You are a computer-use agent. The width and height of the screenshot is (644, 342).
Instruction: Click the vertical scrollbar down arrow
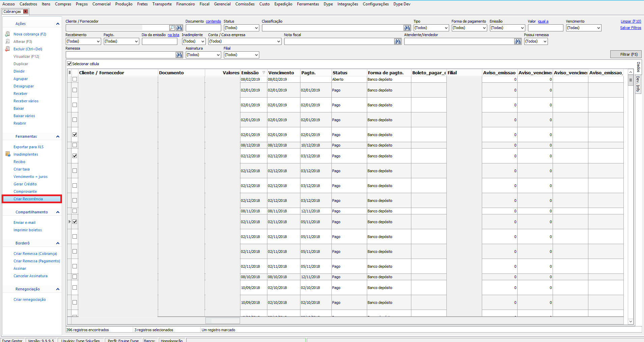pyautogui.click(x=631, y=321)
